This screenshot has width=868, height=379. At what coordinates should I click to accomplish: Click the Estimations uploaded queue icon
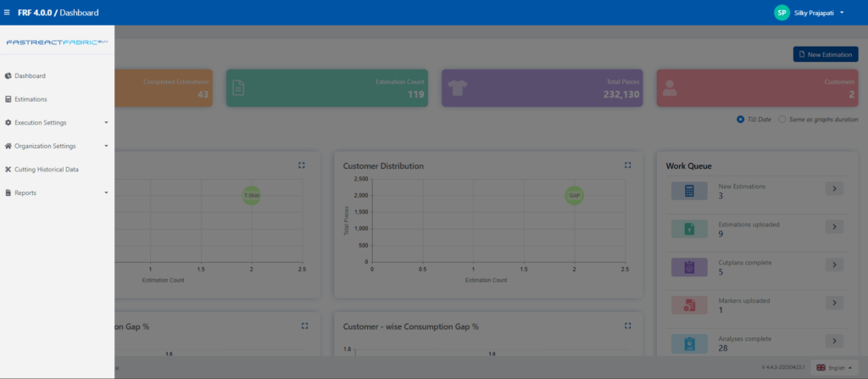(x=689, y=228)
